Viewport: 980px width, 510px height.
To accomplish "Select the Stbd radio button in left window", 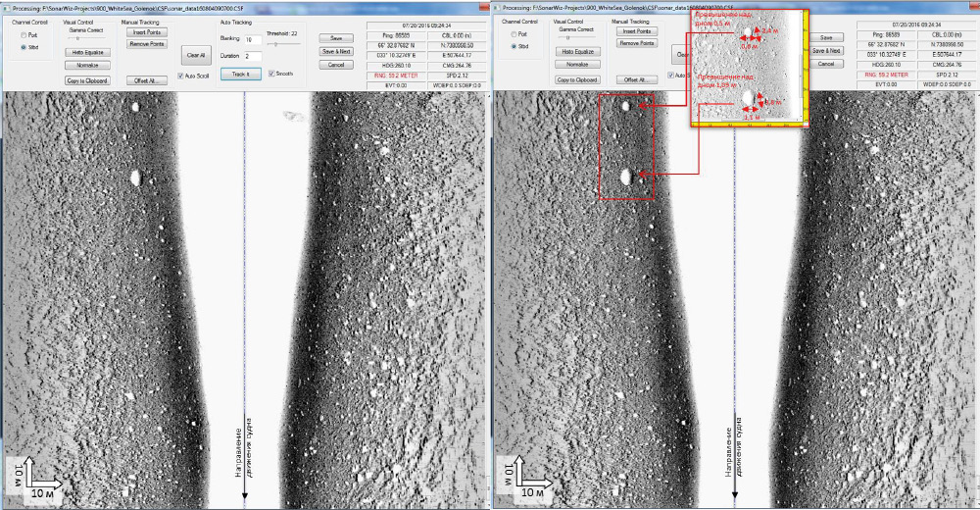I will (x=24, y=47).
